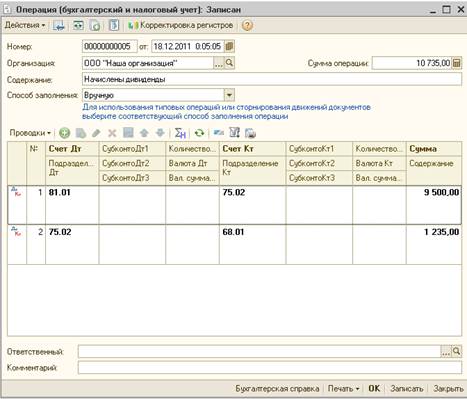Click the OK button
Screen dimensions: 467x399
374,389
